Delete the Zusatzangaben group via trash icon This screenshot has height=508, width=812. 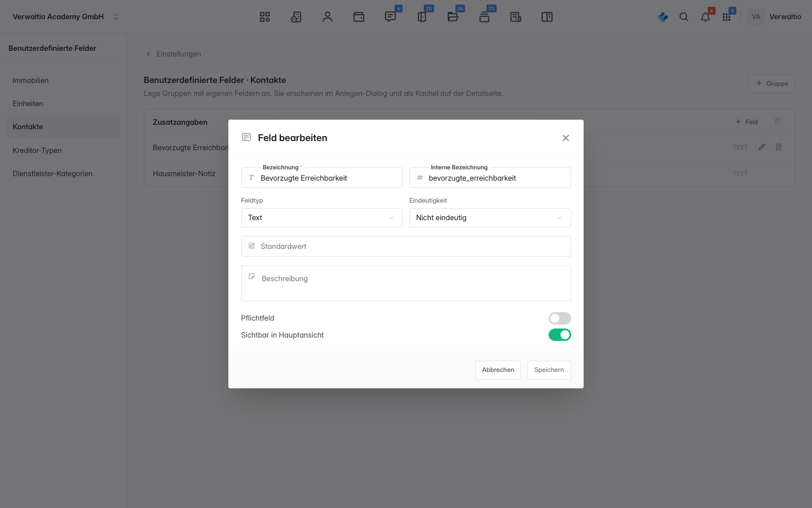click(x=778, y=121)
